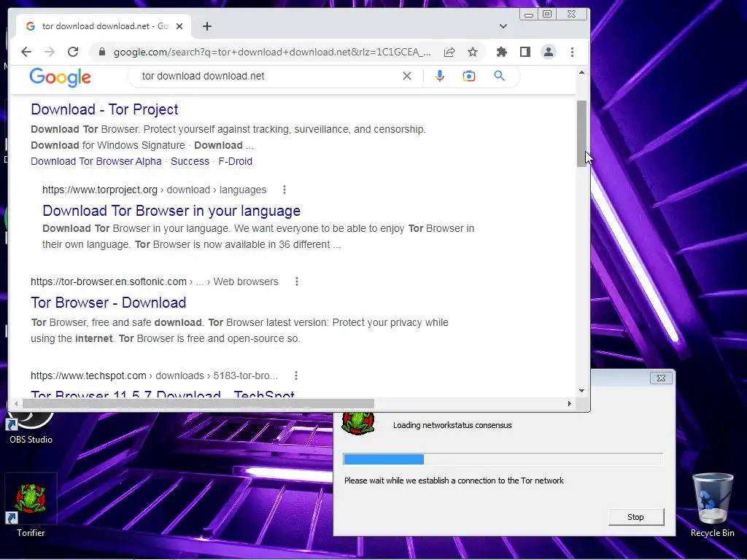
Task: Submit search with the magnifier icon
Action: point(499,76)
